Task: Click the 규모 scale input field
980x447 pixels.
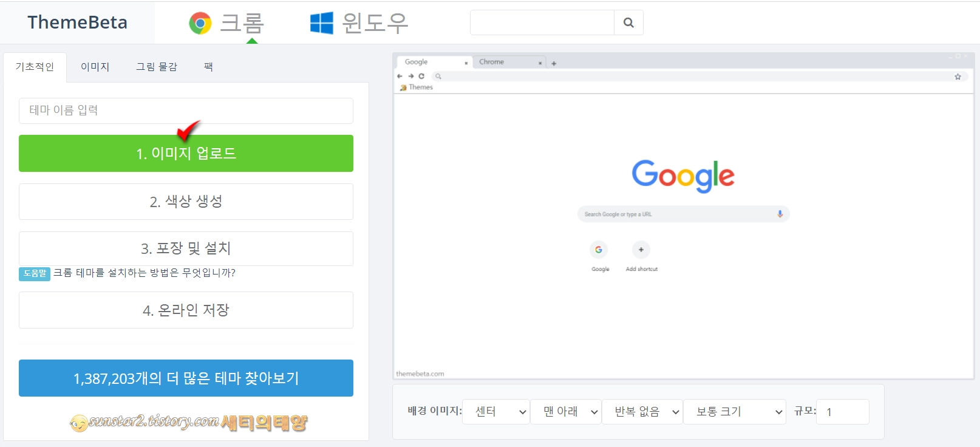Action: coord(843,412)
